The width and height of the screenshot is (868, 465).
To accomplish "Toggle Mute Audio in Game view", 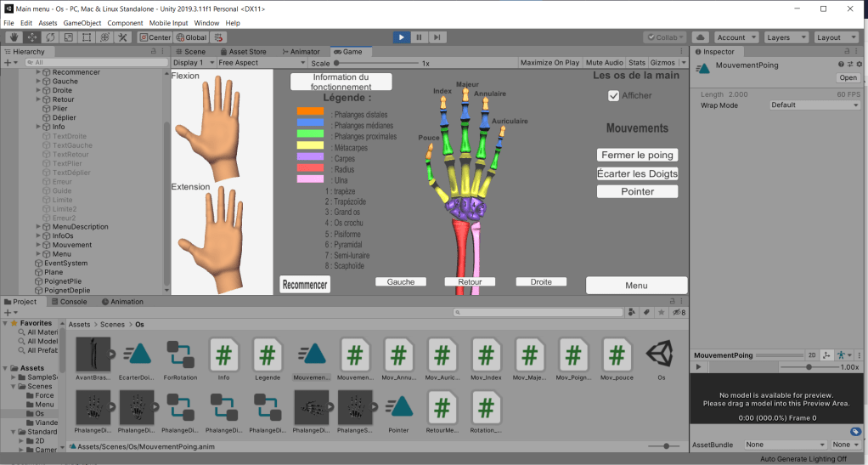I will [605, 63].
